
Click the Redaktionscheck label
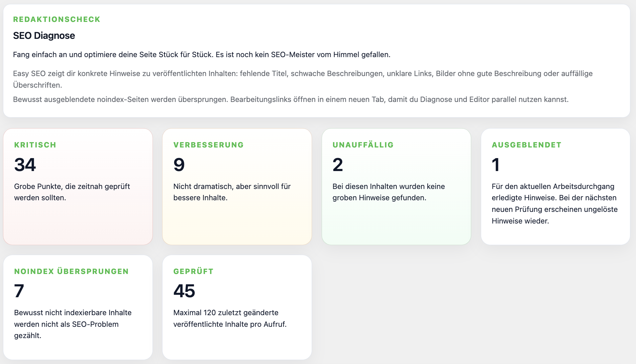(56, 19)
